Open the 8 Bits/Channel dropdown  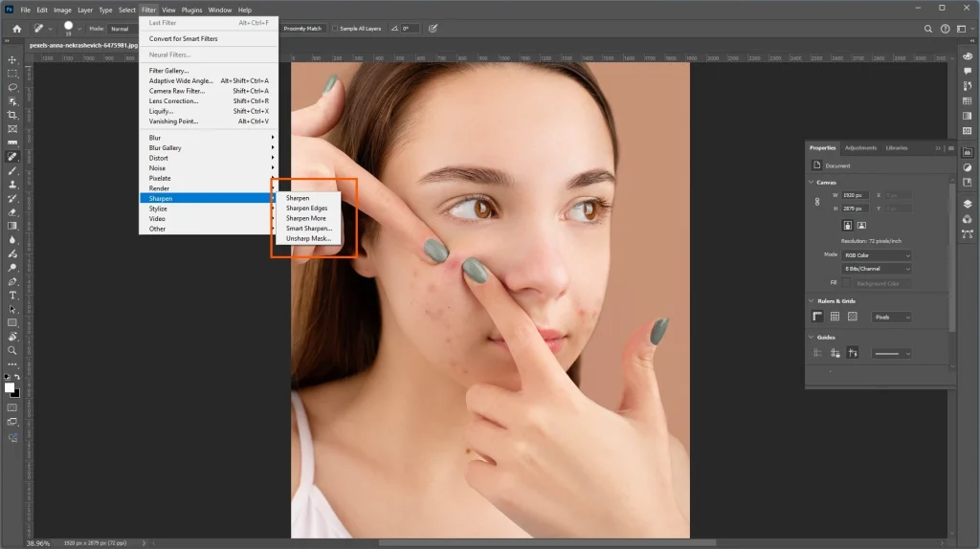(x=877, y=269)
